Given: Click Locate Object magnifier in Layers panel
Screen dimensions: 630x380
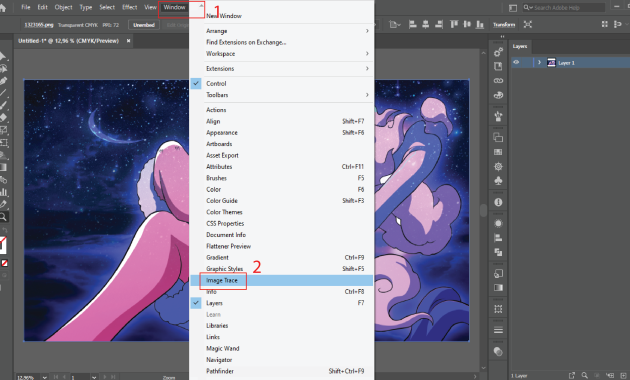Looking at the screenshot, I should 585,376.
